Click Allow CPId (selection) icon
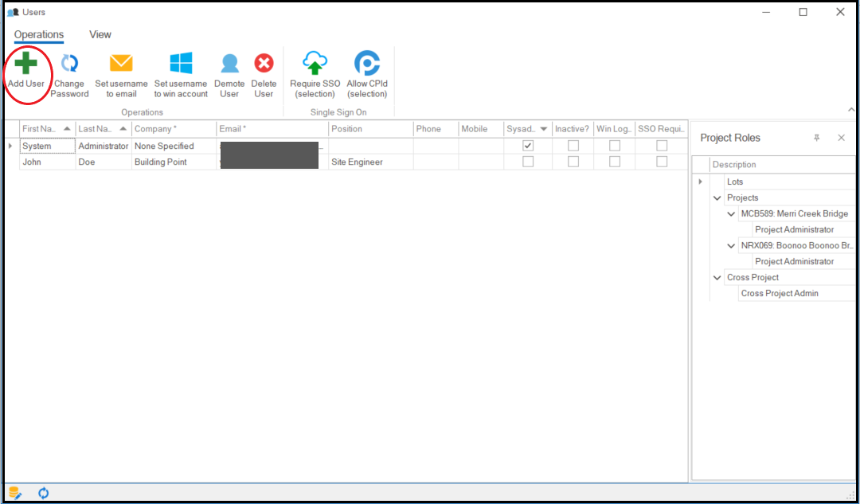The image size is (860, 504). point(367,64)
